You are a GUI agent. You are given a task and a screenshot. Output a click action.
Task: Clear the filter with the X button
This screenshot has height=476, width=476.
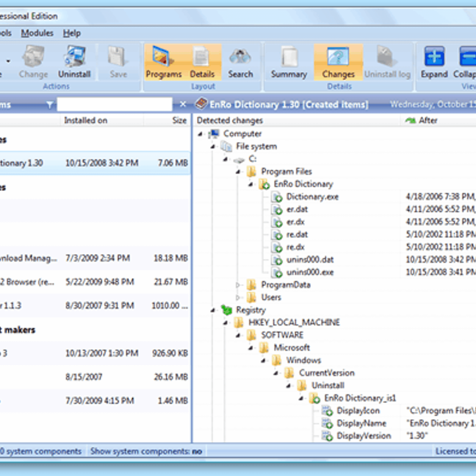click(x=183, y=104)
